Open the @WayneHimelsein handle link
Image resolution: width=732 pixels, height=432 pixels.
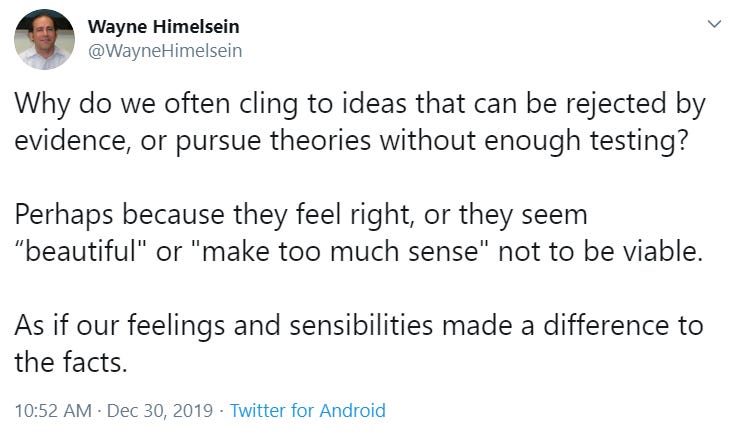165,51
